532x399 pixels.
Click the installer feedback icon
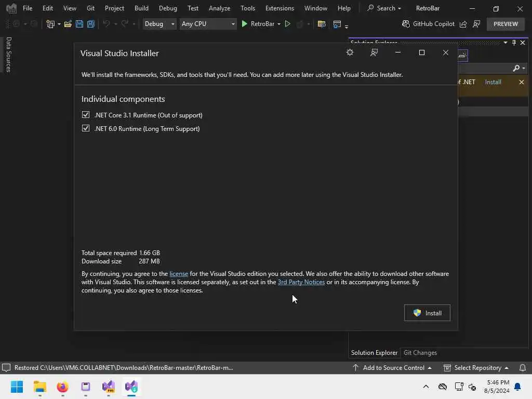tap(374, 52)
